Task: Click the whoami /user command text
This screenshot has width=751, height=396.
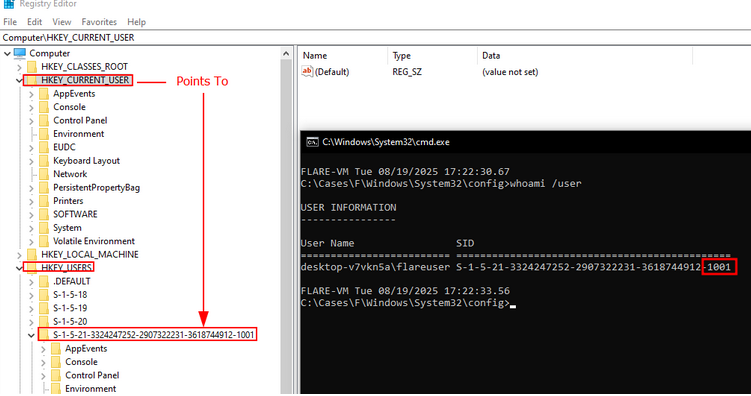Action: coord(546,183)
